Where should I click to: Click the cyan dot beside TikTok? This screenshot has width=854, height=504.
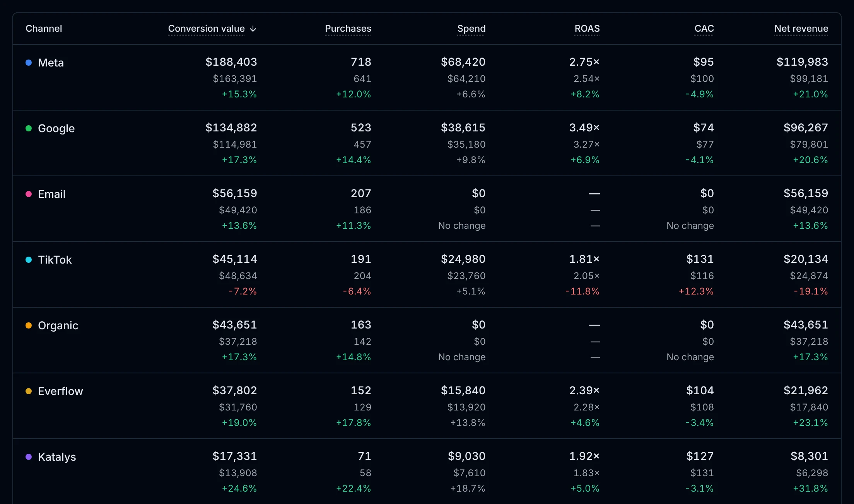click(x=29, y=260)
